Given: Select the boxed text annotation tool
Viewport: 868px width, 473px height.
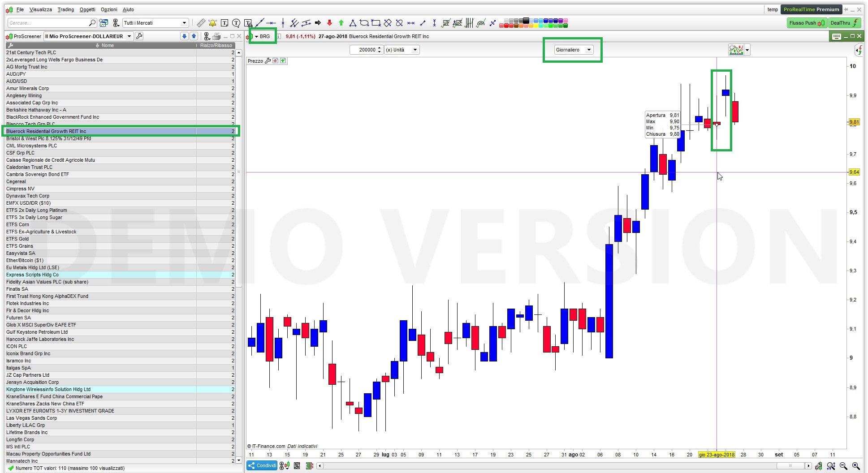Looking at the screenshot, I should click(x=225, y=23).
